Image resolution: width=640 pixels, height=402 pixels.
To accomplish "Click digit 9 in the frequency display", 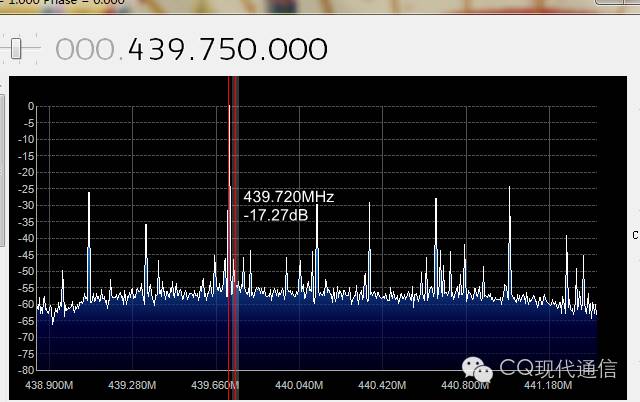I will coord(178,49).
